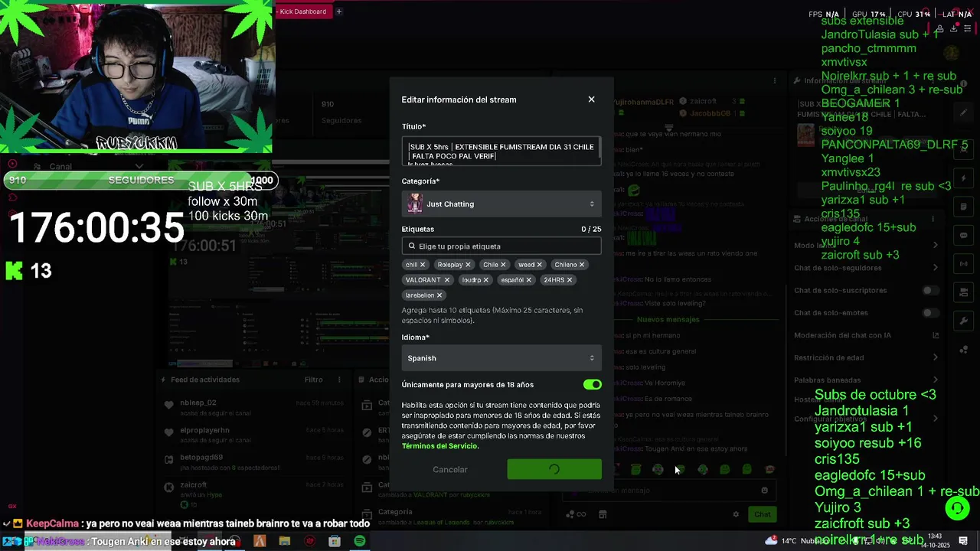Open the chat emoji picker
The height and width of the screenshot is (551, 980).
pyautogui.click(x=764, y=491)
